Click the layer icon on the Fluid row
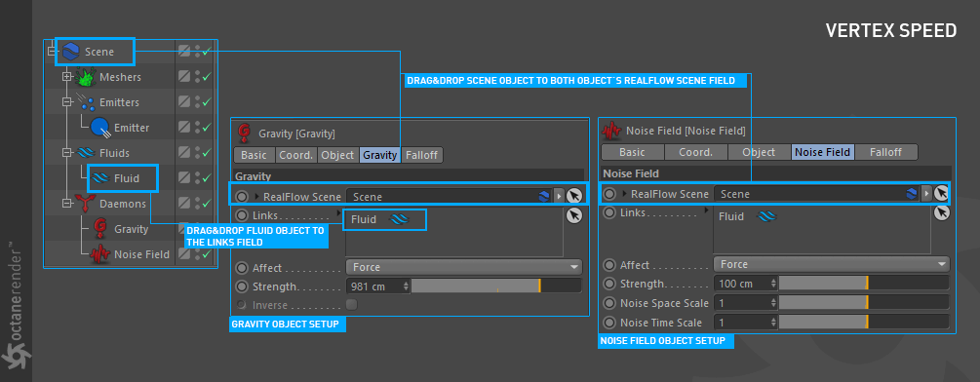Screen dimensions: 980x382 pos(183,178)
